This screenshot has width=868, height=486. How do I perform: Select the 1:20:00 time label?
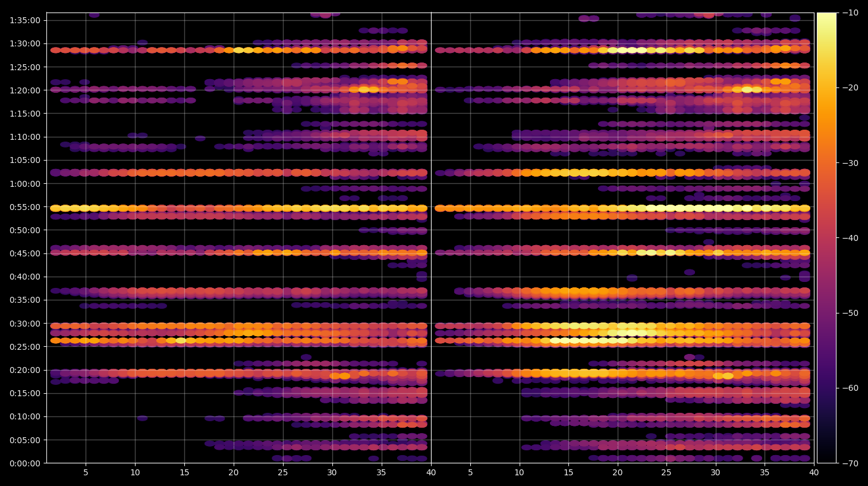tap(25, 90)
